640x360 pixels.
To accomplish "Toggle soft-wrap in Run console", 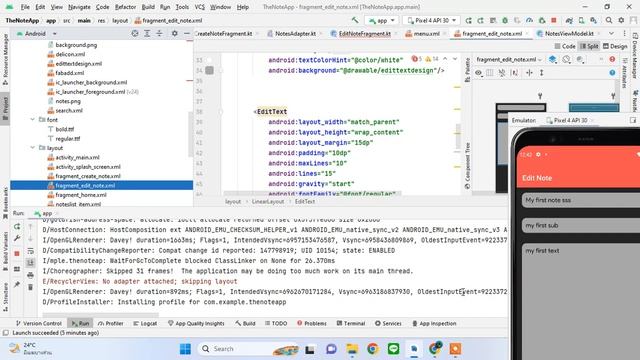I will [31, 251].
